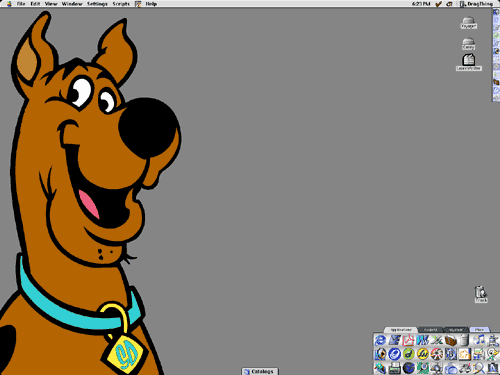Open the Catalogs pop-up window tab
The width and height of the screenshot is (500, 375).
point(260,371)
